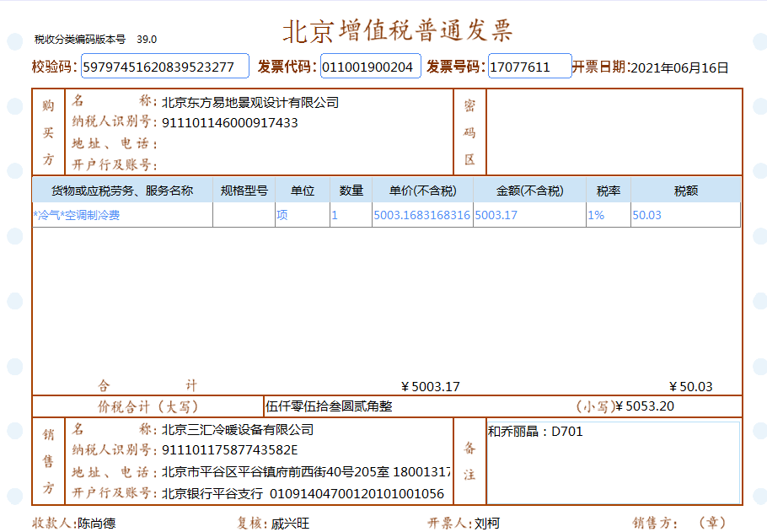Select the tax rate cell 1%
The height and width of the screenshot is (532, 767).
point(609,215)
